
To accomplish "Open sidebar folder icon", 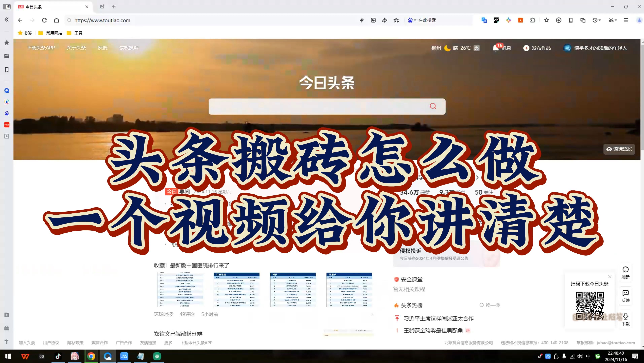I will (7, 56).
